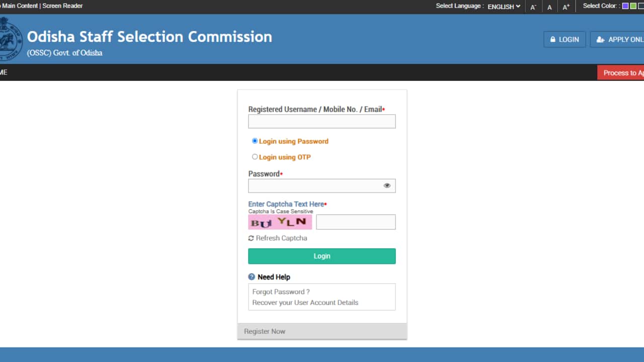Screen dimensions: 644x362
Task: Click the Refresh Captcha icon
Action: point(251,238)
